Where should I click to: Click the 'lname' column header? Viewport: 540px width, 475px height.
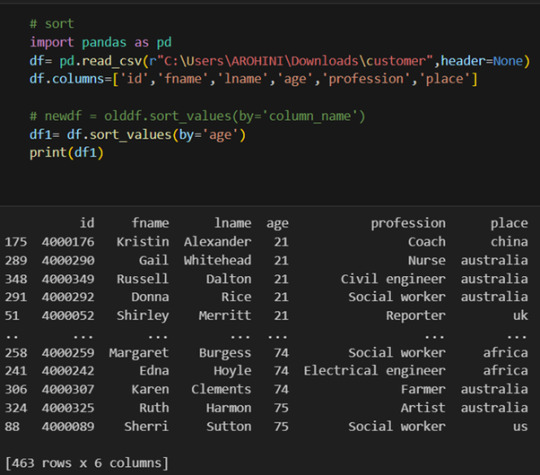[233, 223]
